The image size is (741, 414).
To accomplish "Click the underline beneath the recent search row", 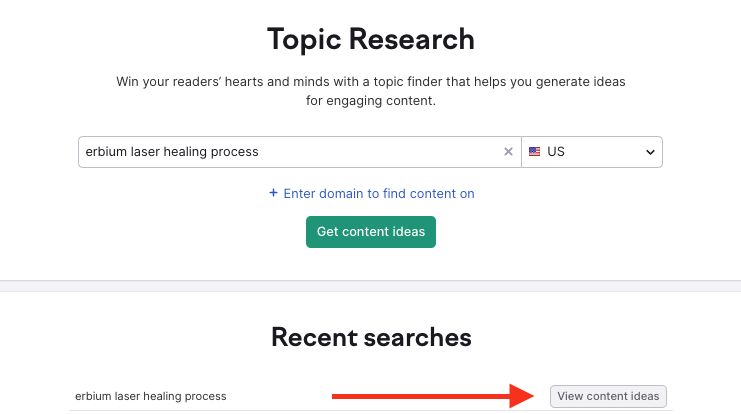I will 371,410.
